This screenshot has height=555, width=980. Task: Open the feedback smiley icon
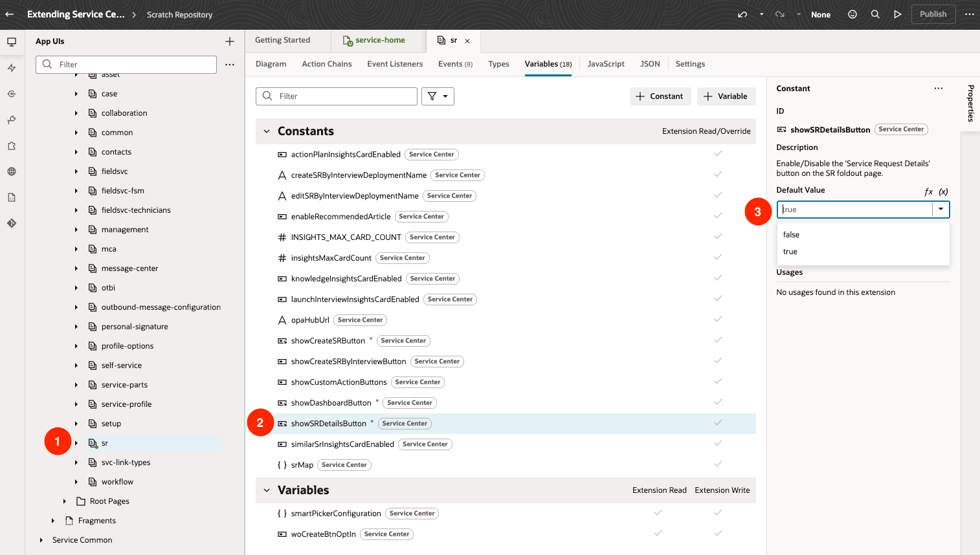[x=852, y=14]
